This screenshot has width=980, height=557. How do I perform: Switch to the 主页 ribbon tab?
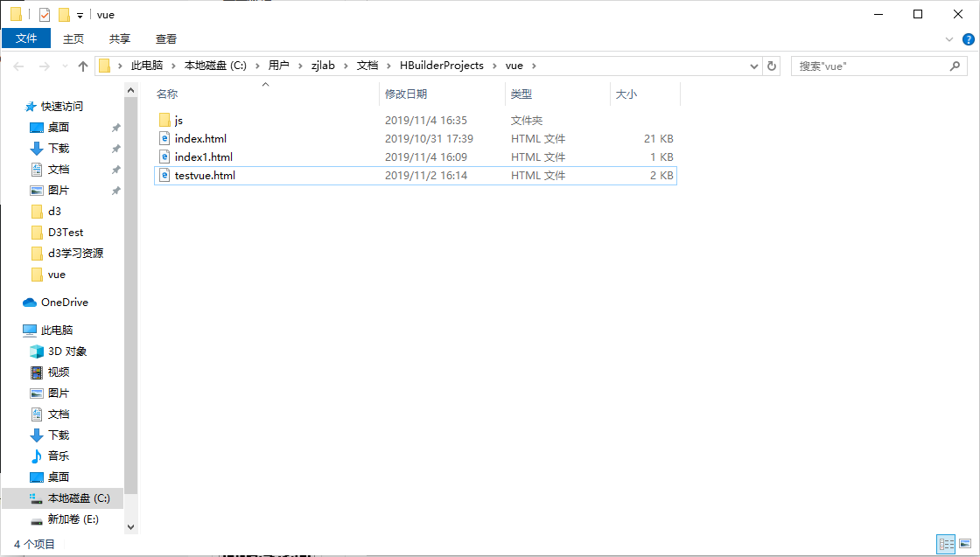pos(73,38)
